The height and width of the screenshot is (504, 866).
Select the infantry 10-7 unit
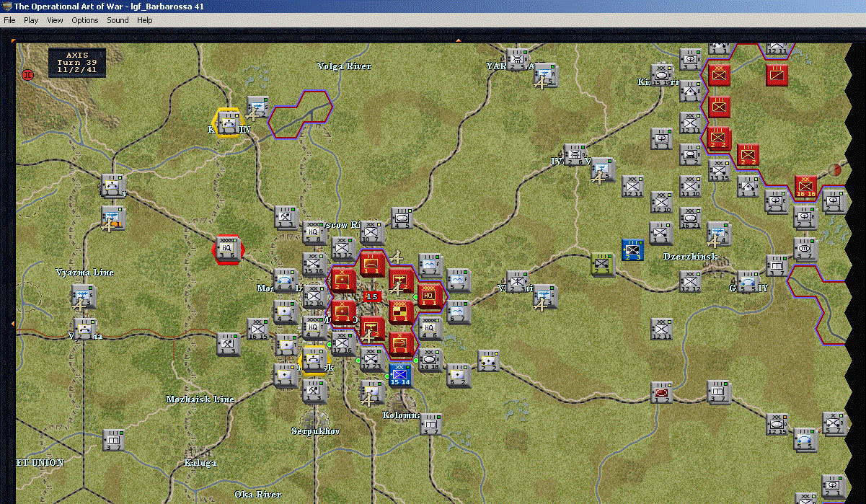pyautogui.click(x=372, y=232)
